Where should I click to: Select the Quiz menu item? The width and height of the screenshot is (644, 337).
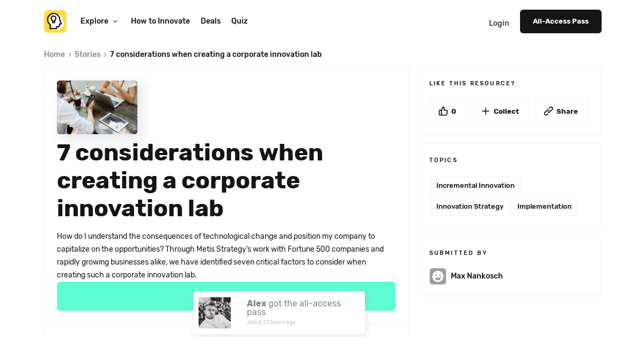239,21
